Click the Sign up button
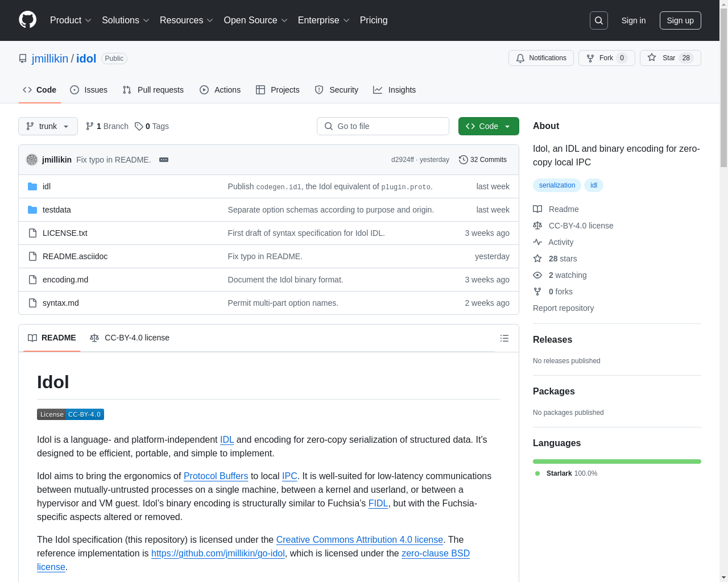The width and height of the screenshot is (728, 582). [680, 20]
